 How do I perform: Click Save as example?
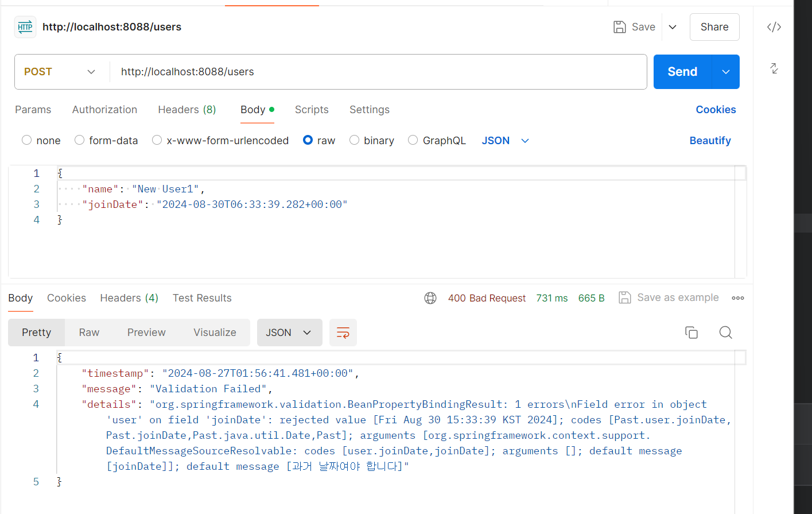(678, 297)
